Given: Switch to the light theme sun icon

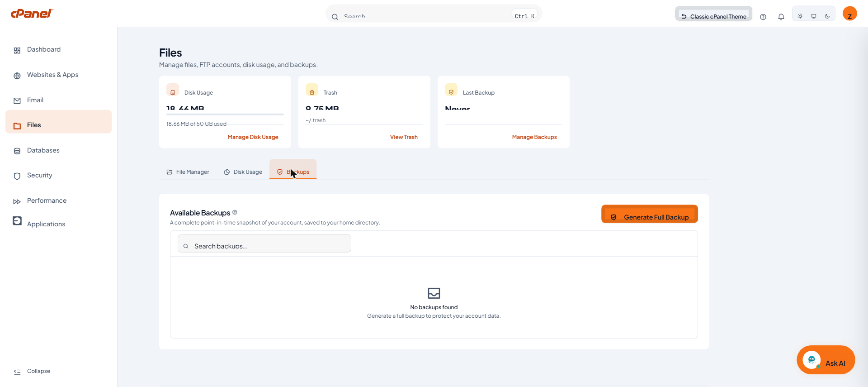Looking at the screenshot, I should click(800, 16).
